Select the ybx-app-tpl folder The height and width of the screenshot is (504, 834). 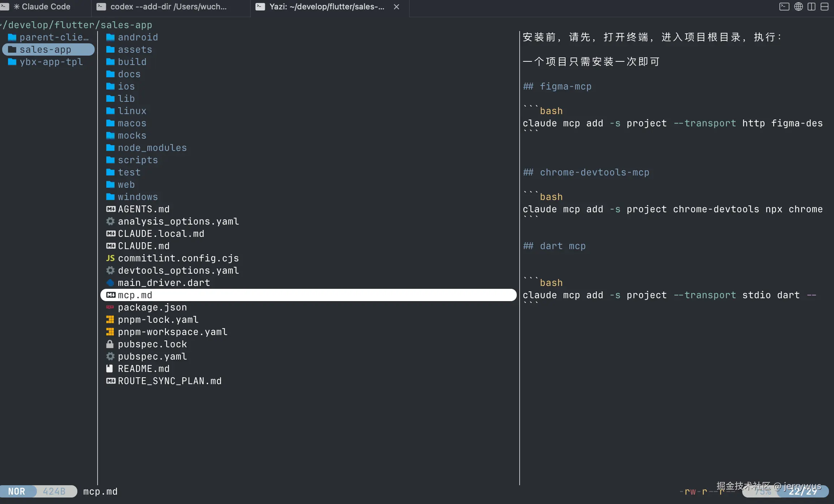(51, 62)
